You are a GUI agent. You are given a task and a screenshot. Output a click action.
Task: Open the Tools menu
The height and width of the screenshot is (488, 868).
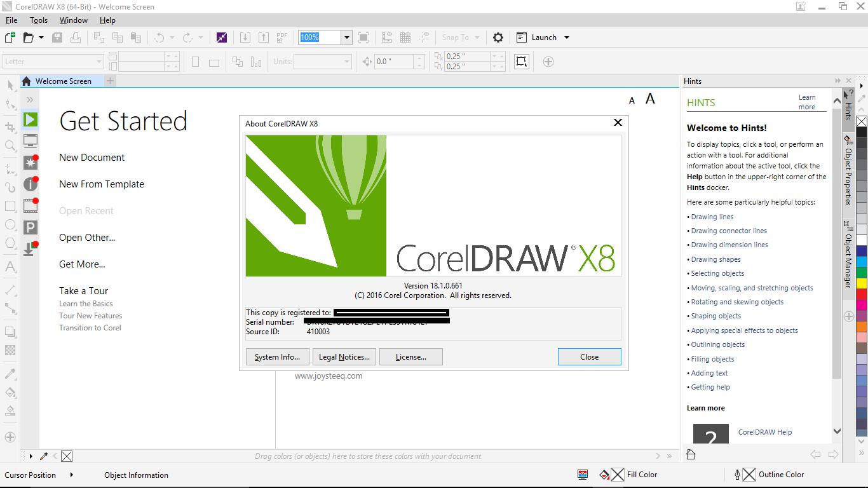pyautogui.click(x=39, y=20)
